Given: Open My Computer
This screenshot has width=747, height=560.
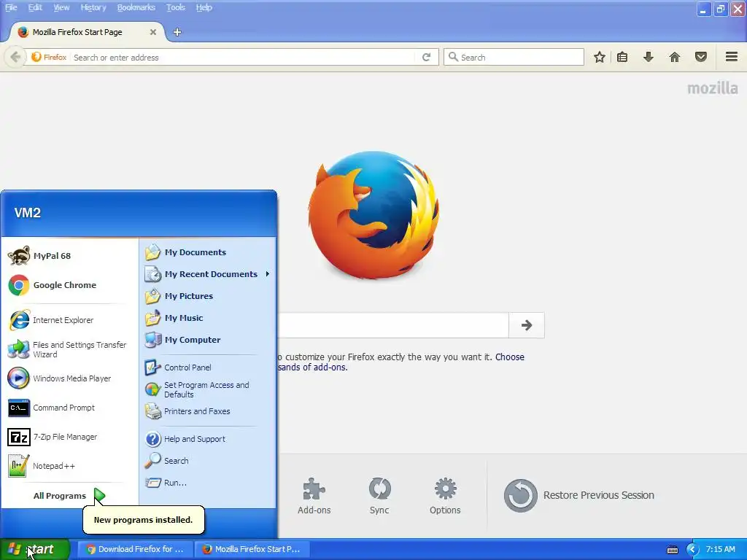Looking at the screenshot, I should click(208, 340).
